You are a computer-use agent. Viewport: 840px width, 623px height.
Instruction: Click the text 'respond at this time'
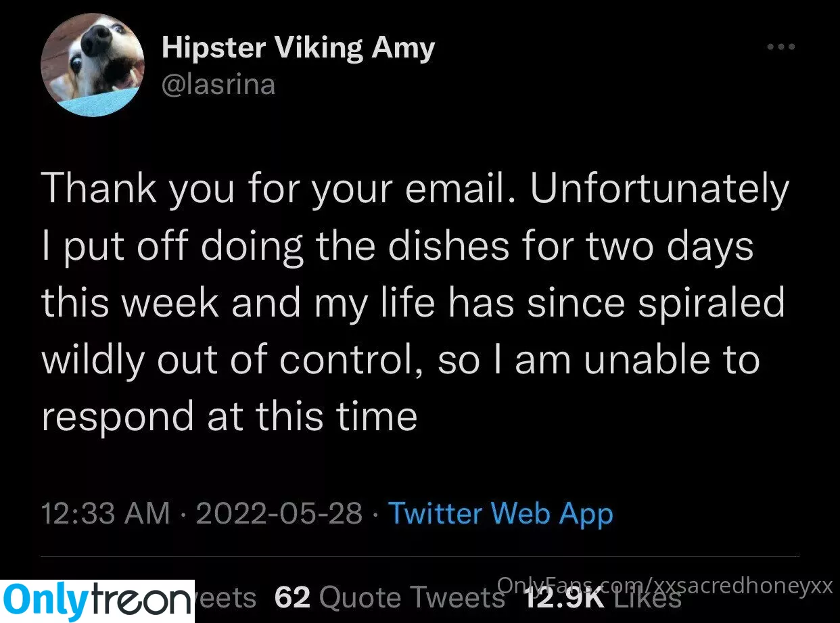tap(229, 416)
